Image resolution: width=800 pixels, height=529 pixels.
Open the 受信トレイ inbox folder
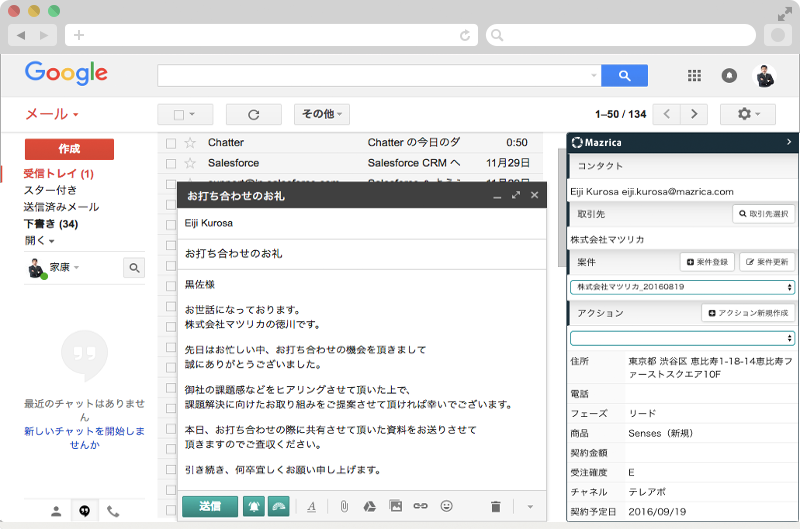click(x=58, y=174)
